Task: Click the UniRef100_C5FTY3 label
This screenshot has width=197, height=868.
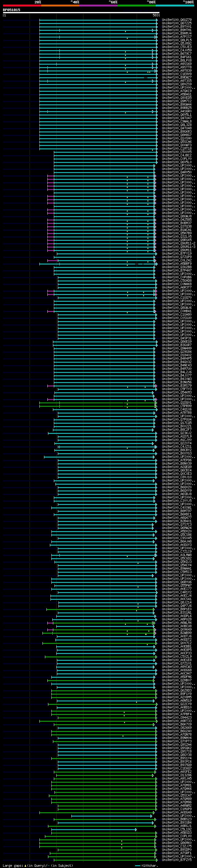Action: tap(176, 389)
